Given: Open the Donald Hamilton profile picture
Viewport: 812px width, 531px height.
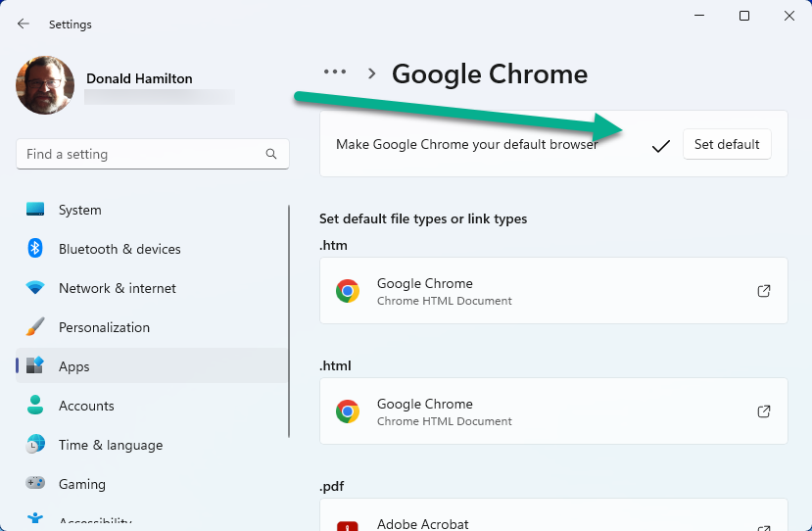Looking at the screenshot, I should [x=45, y=85].
